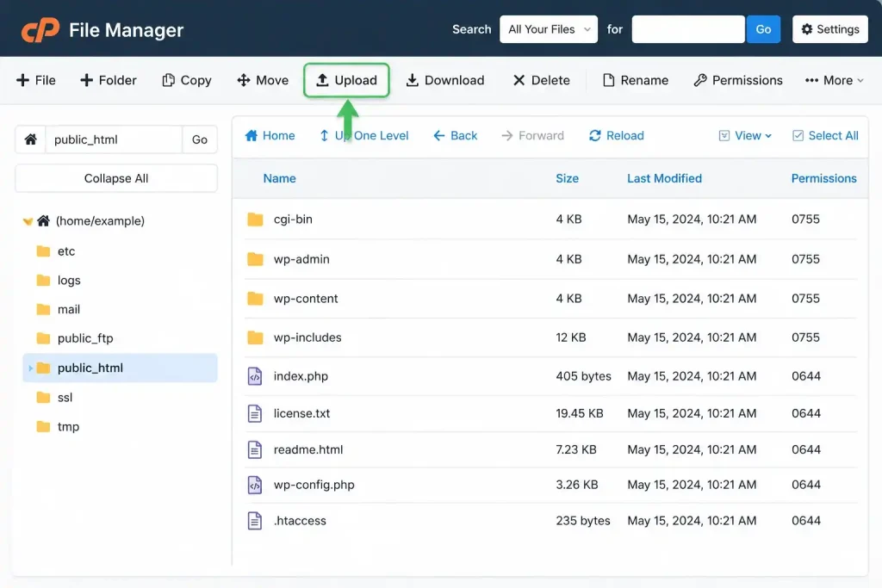Expand the View dropdown menu
The width and height of the screenshot is (882, 588).
point(745,135)
